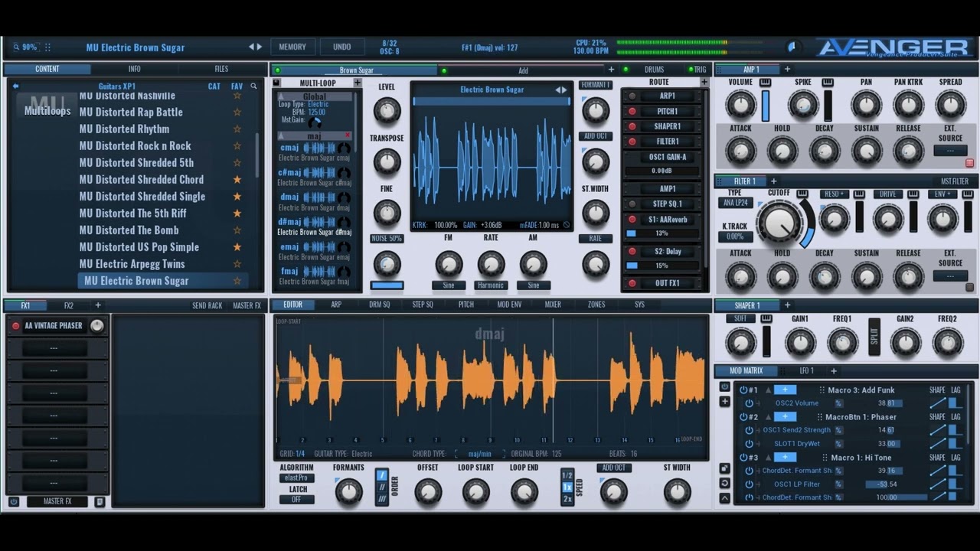Open the amp EXT. SOURCE dropdown
The width and height of the screenshot is (980, 551).
(x=950, y=151)
